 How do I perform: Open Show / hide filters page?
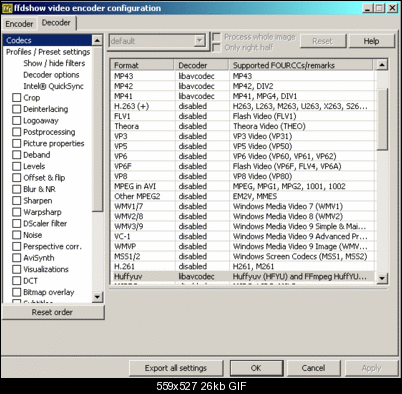click(54, 63)
